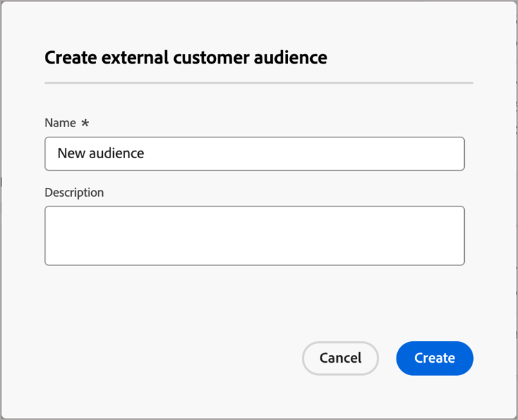Image resolution: width=518 pixels, height=420 pixels.
Task: Confirm audience creation with the blue Create button
Action: (434, 358)
